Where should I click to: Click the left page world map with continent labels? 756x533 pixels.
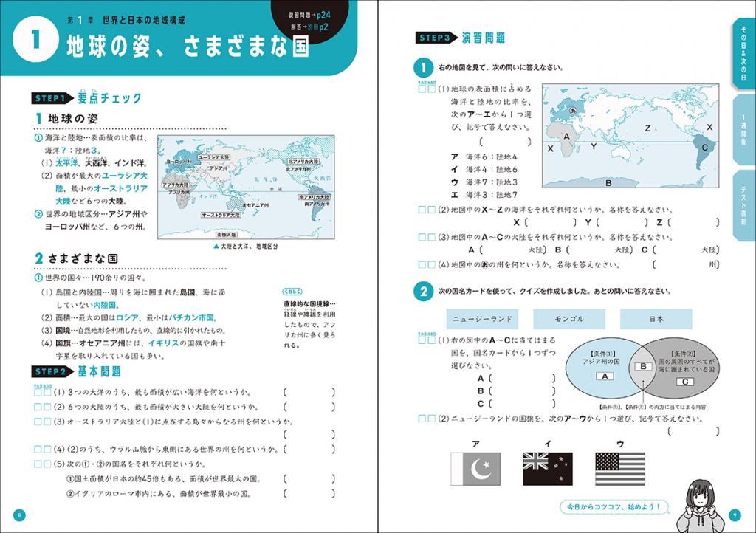click(x=246, y=188)
